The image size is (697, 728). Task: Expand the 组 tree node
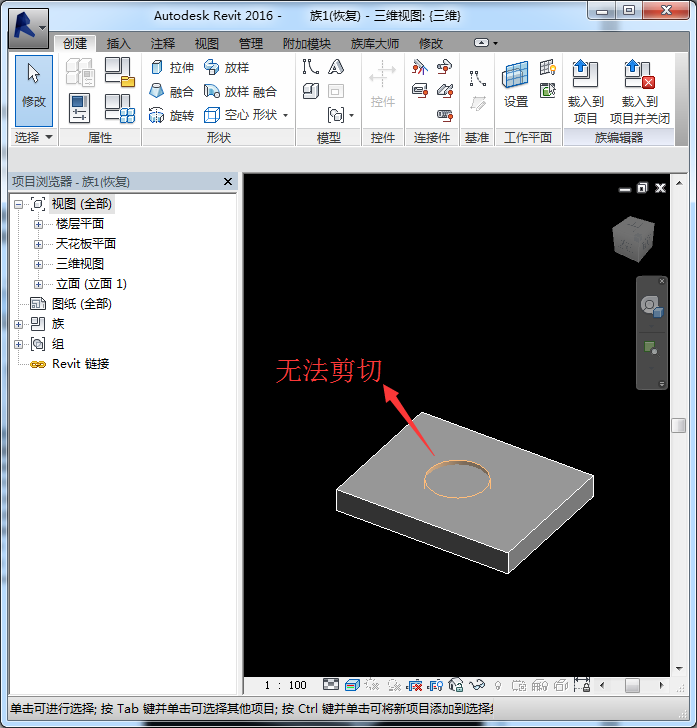click(18, 344)
